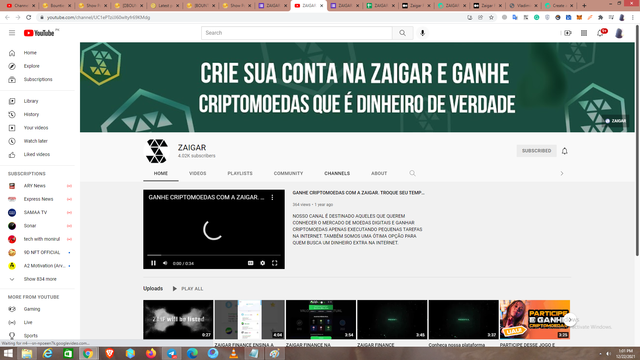The height and width of the screenshot is (360, 640).
Task: Open the notifications bell in header
Action: (x=600, y=33)
